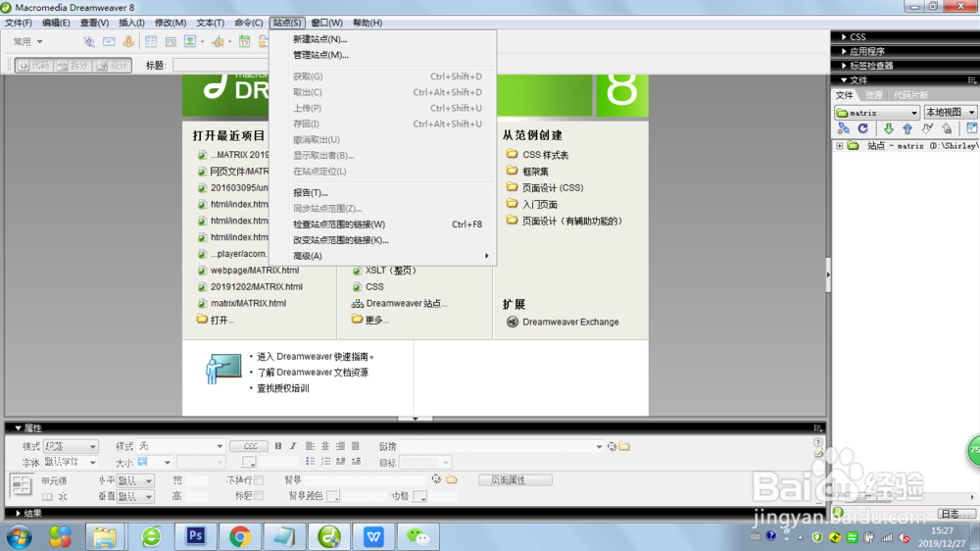Image resolution: width=980 pixels, height=551 pixels.
Task: Click the insert table icon in Insert bar
Action: [151, 42]
